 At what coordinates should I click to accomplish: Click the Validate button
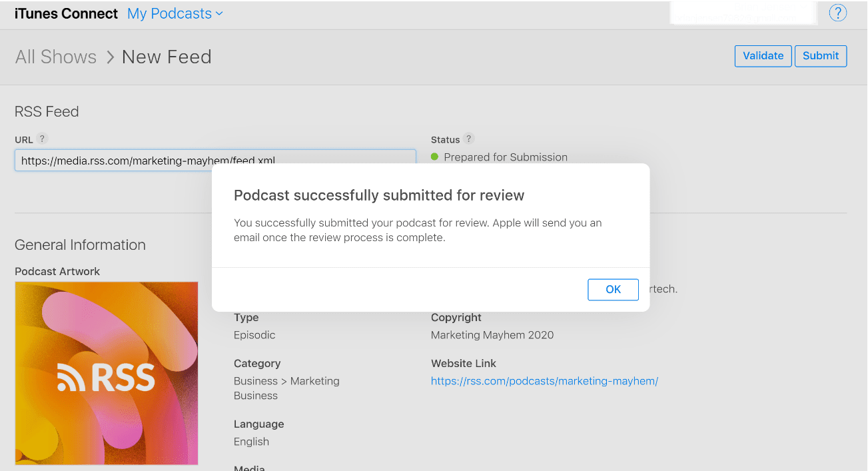pyautogui.click(x=763, y=56)
